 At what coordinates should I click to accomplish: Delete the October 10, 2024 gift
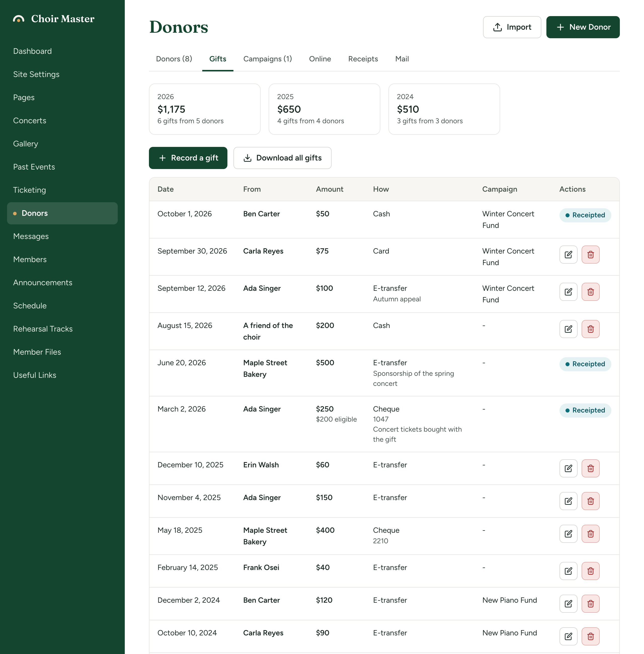[x=591, y=636]
